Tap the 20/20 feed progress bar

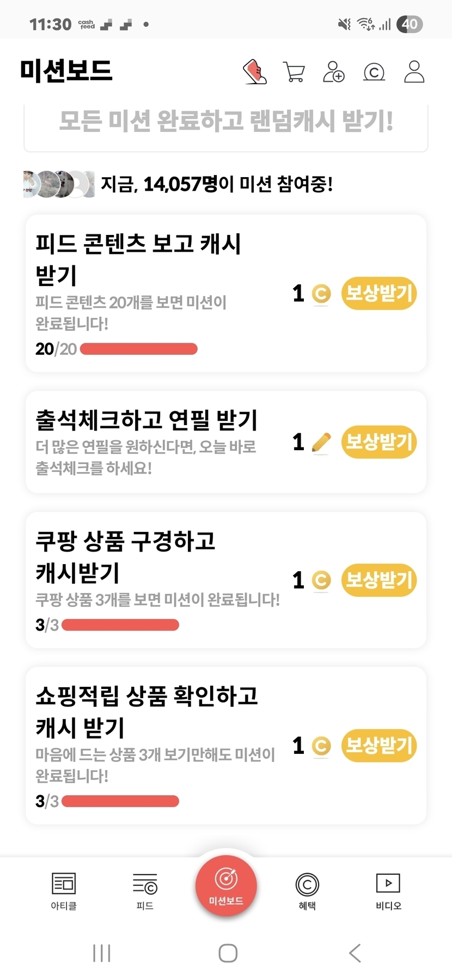139,349
